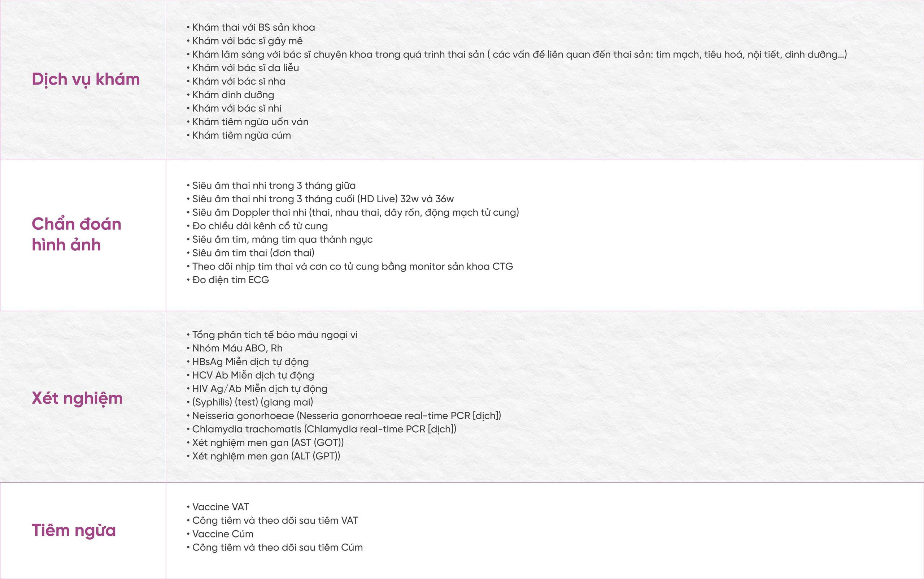924x579 pixels.
Task: Click the "Xét nghiệm" section heading
Action: pos(77,398)
